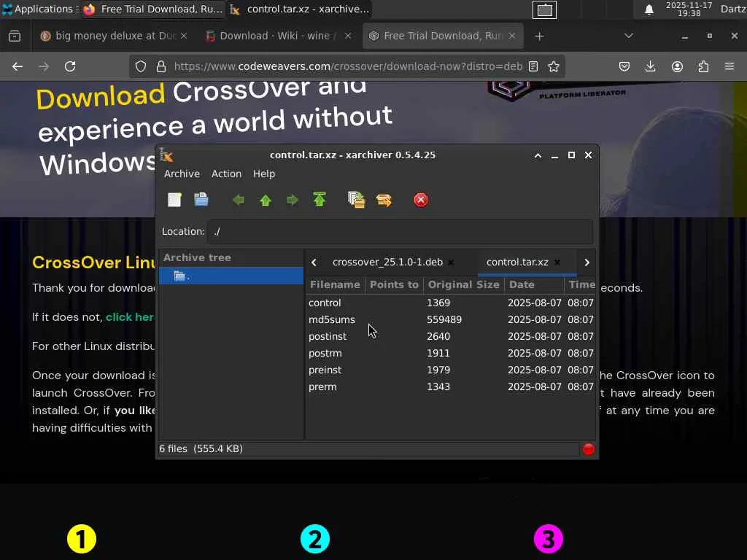This screenshot has height=560, width=747.
Task: Sort by the Points to column header
Action: tap(394, 285)
